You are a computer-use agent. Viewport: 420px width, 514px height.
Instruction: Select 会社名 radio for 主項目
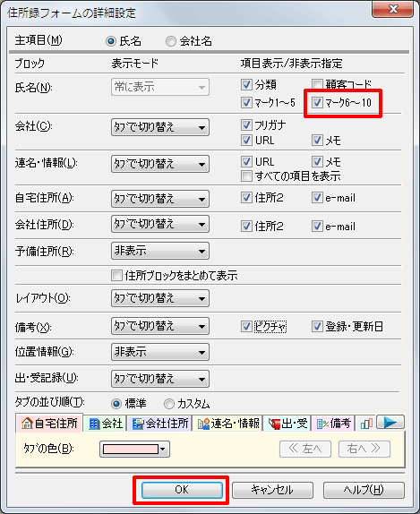(171, 41)
